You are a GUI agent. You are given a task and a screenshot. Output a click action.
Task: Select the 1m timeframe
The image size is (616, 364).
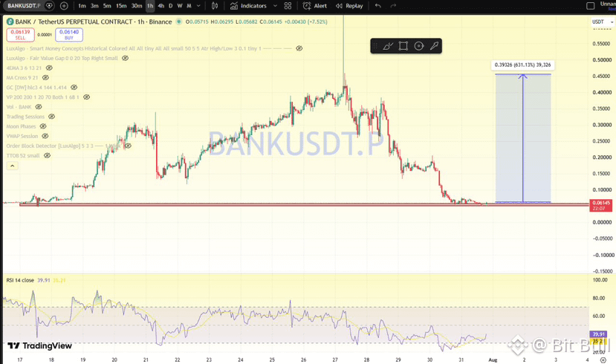click(82, 6)
